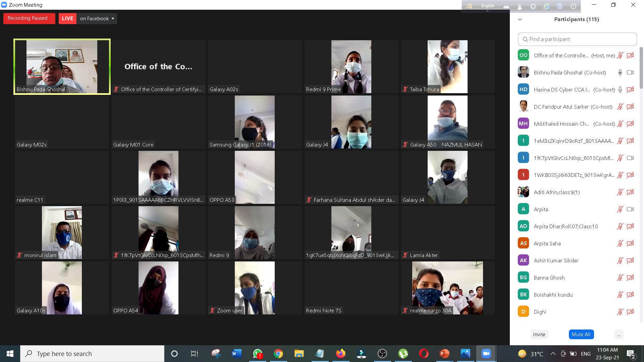Open Opera browser from the taskbar

(424, 354)
